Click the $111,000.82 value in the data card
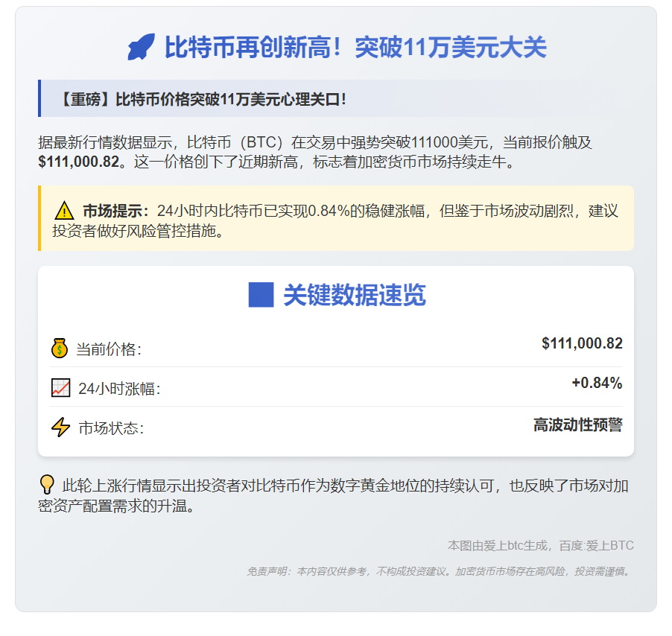The width and height of the screenshot is (672, 636). click(582, 343)
